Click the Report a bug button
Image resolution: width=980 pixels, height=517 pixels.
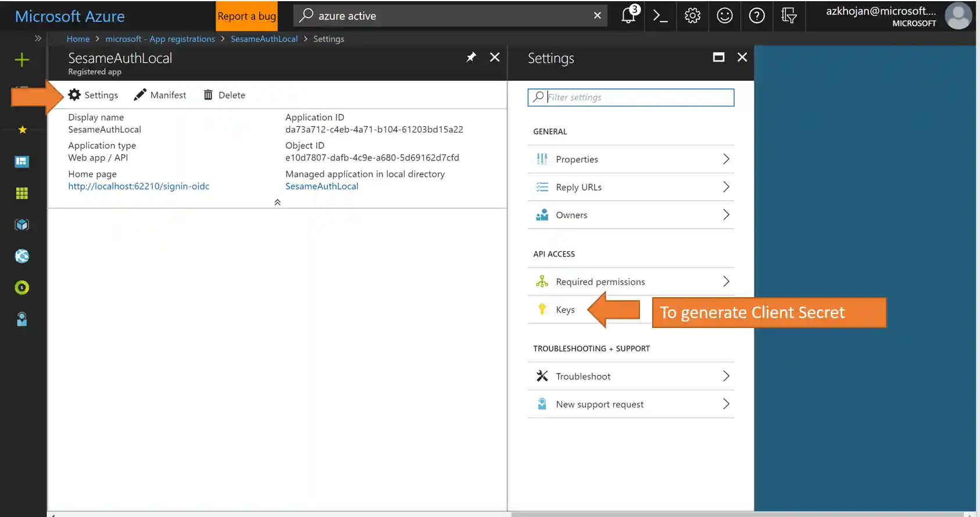point(246,16)
